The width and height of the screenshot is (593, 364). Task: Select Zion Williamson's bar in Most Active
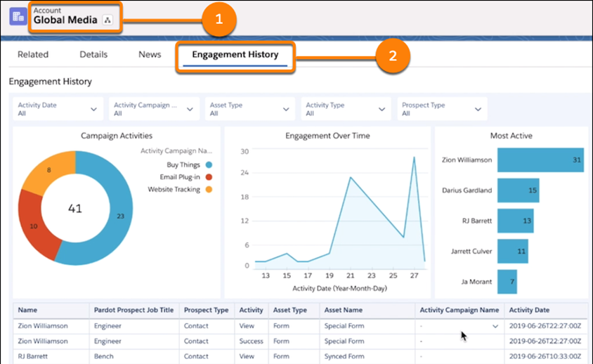point(540,160)
